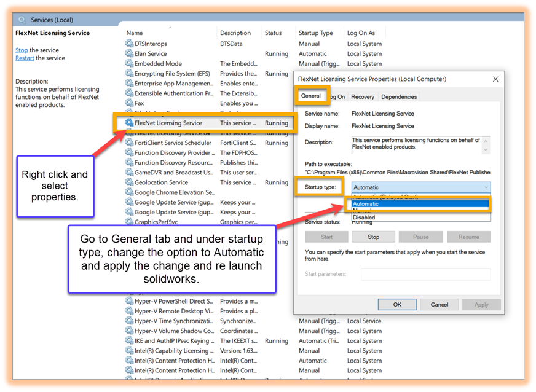536x392 pixels.
Task: Click the gear icon beside FlexNet Licensing Service
Action: click(x=129, y=123)
